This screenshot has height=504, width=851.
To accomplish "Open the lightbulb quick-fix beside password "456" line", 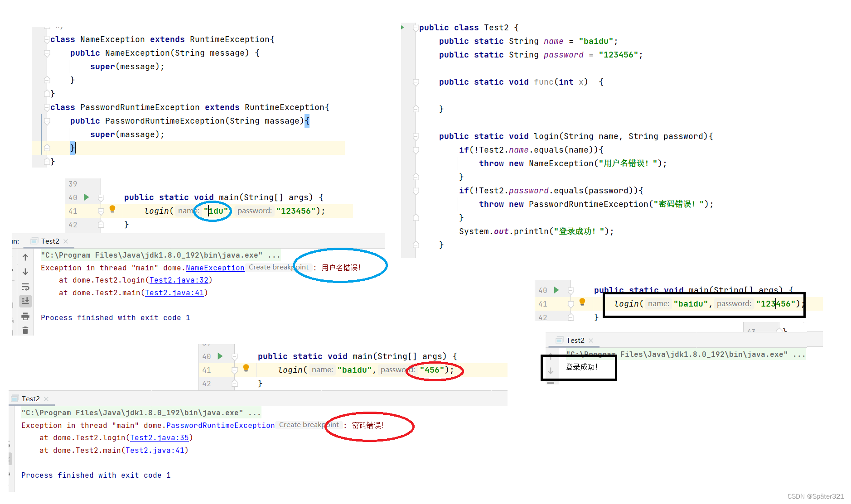I will coord(246,368).
